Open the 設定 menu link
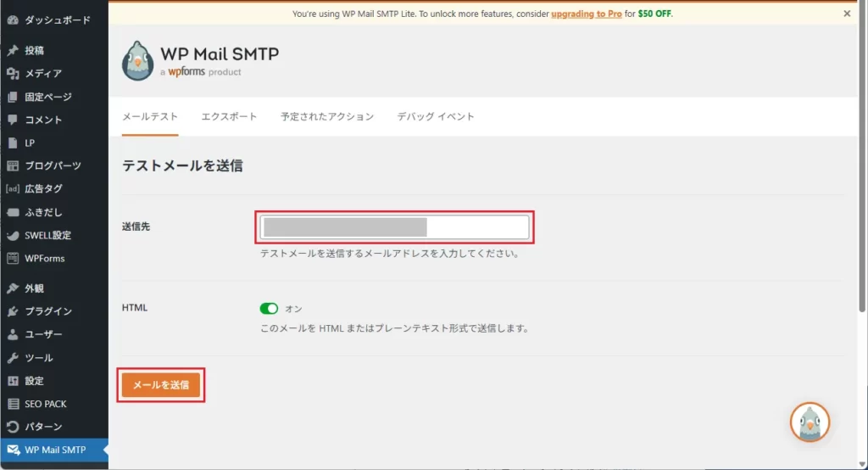 (34, 381)
